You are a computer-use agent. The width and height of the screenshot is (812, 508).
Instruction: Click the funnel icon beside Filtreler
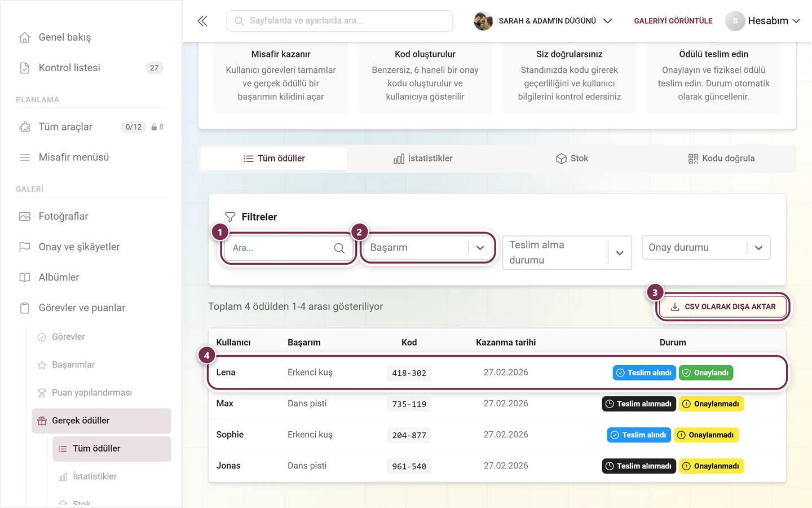pos(230,217)
